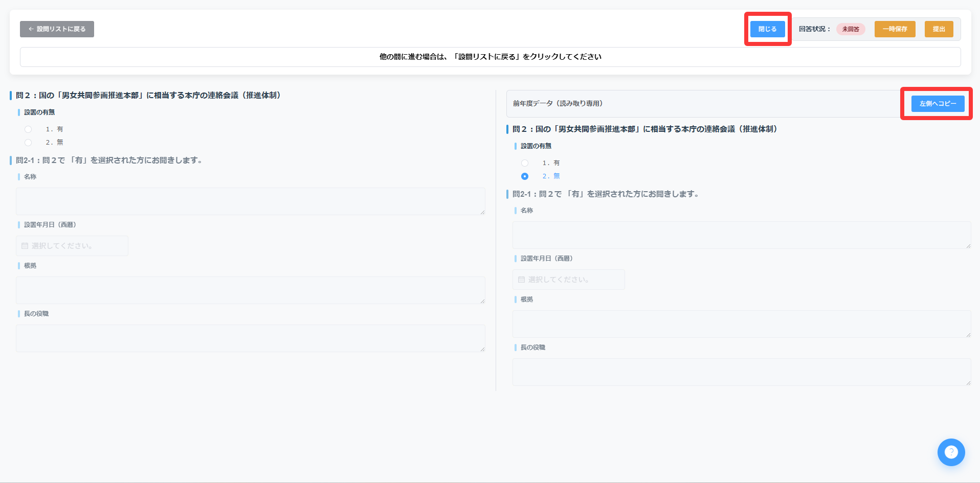The width and height of the screenshot is (980, 483).
Task: Click the 回答状況： label
Action: tap(815, 29)
